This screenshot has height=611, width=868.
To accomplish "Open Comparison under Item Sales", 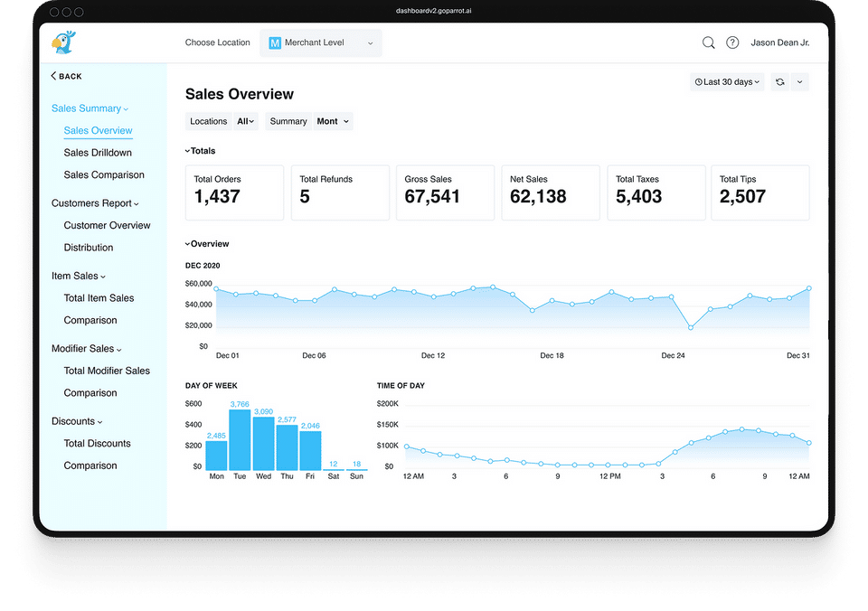I will tap(90, 321).
